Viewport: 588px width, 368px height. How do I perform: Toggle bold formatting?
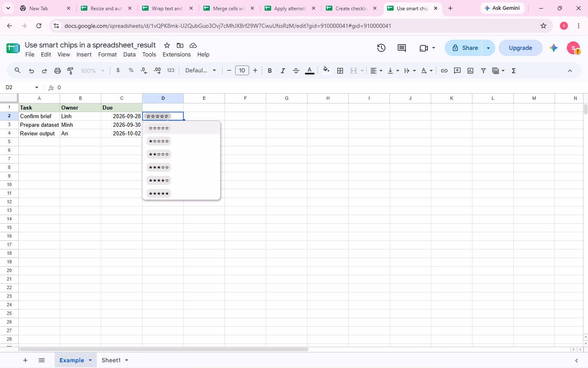(x=270, y=71)
